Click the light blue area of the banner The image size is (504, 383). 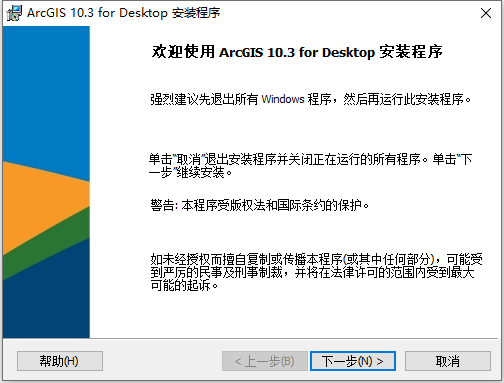46,93
